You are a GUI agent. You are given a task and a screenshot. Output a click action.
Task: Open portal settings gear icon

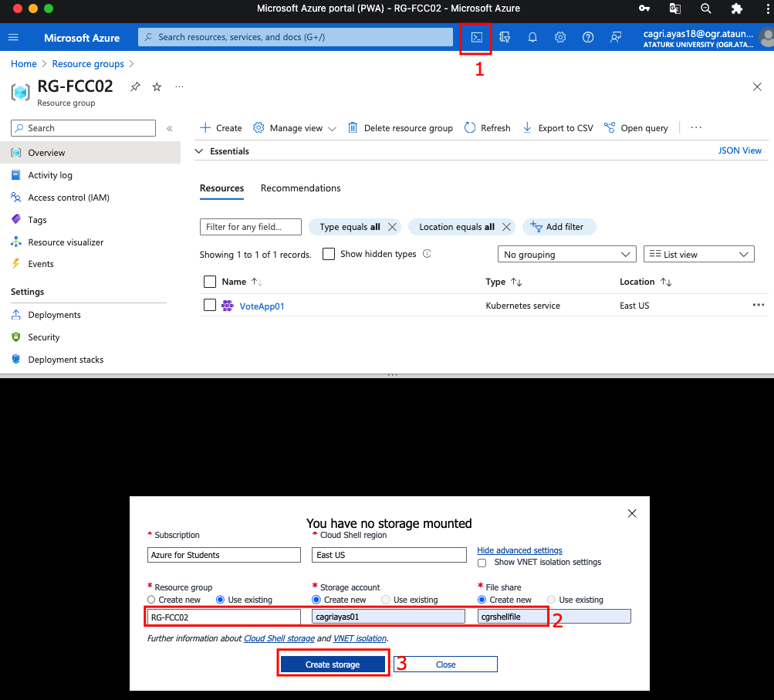tap(560, 37)
